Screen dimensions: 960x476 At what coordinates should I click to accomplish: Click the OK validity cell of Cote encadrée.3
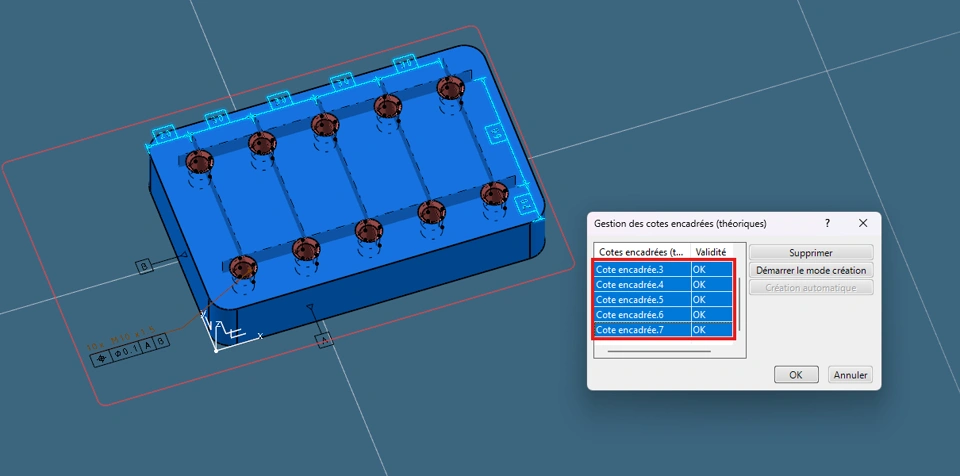click(711, 269)
